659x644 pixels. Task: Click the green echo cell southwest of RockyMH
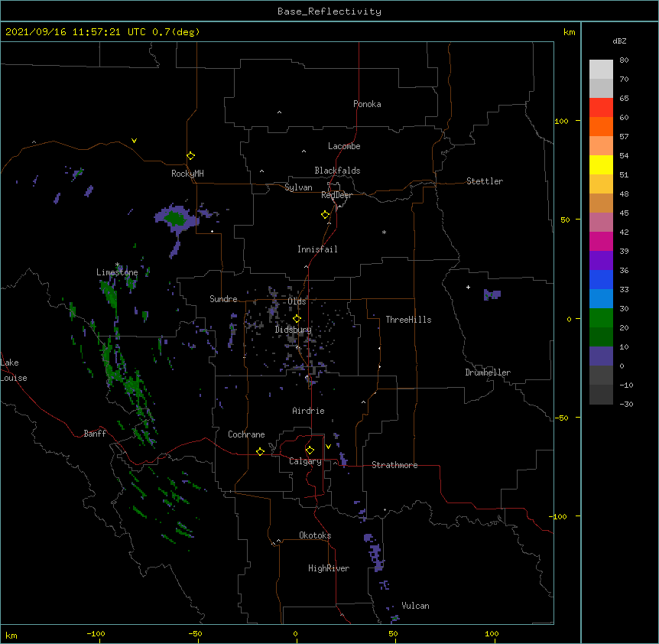pyautogui.click(x=175, y=219)
